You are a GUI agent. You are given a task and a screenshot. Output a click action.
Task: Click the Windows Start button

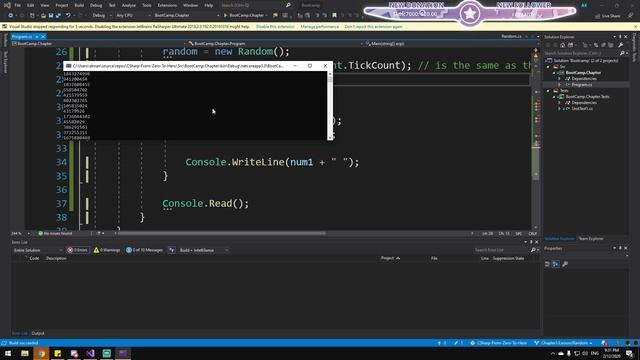(8, 353)
